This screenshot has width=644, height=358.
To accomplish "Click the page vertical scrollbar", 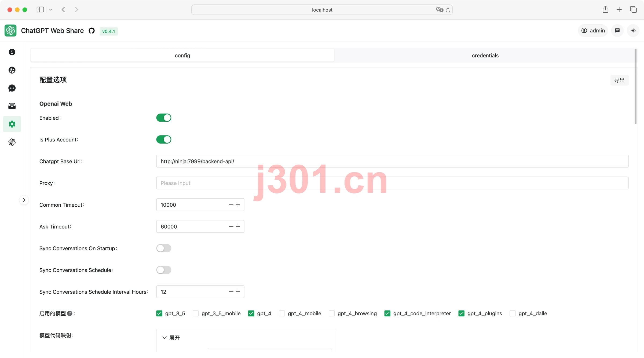I will click(x=635, y=86).
